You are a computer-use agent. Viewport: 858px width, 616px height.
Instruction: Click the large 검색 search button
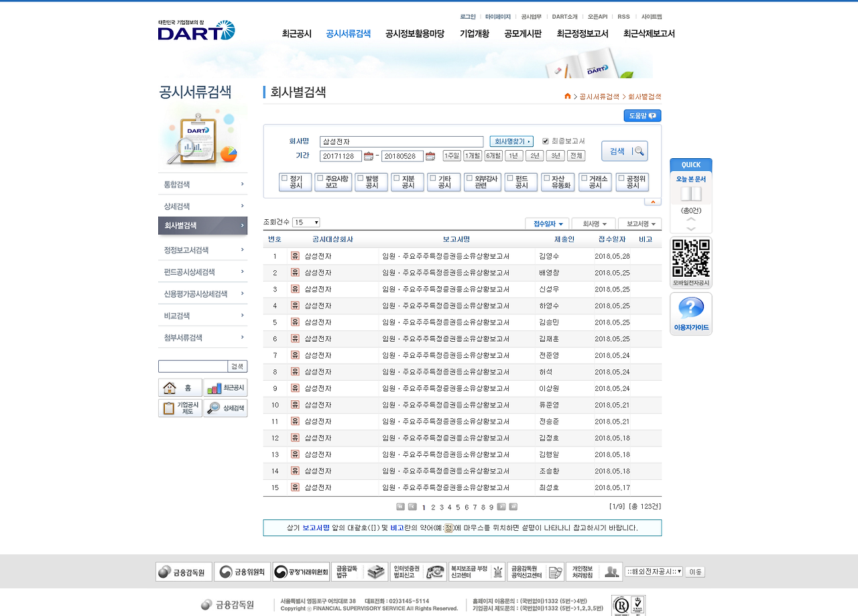point(625,151)
